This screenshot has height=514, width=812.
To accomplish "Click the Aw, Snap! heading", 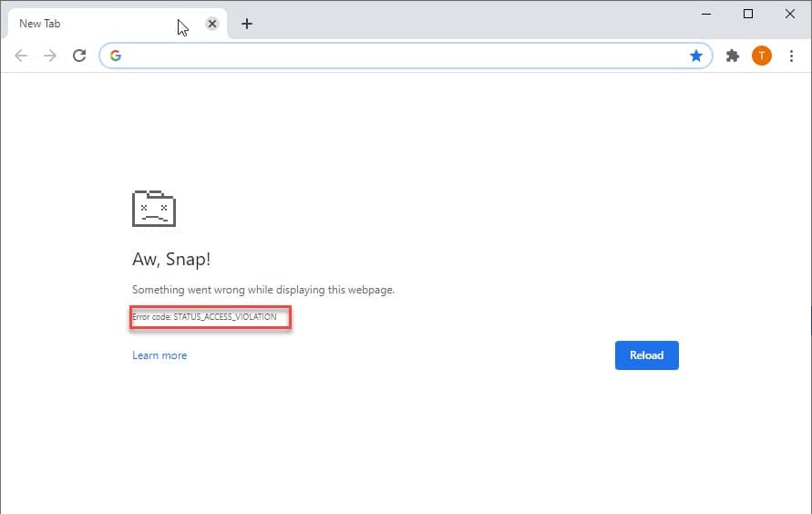I will coord(171,259).
